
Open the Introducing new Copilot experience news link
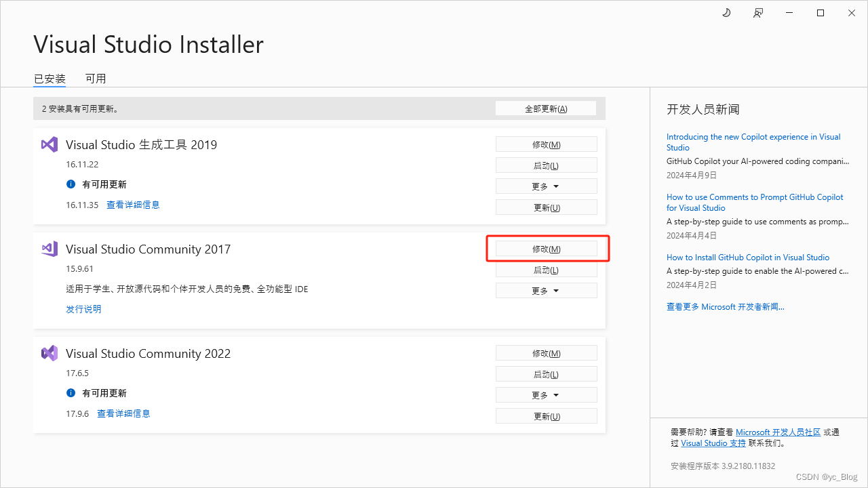click(x=753, y=142)
